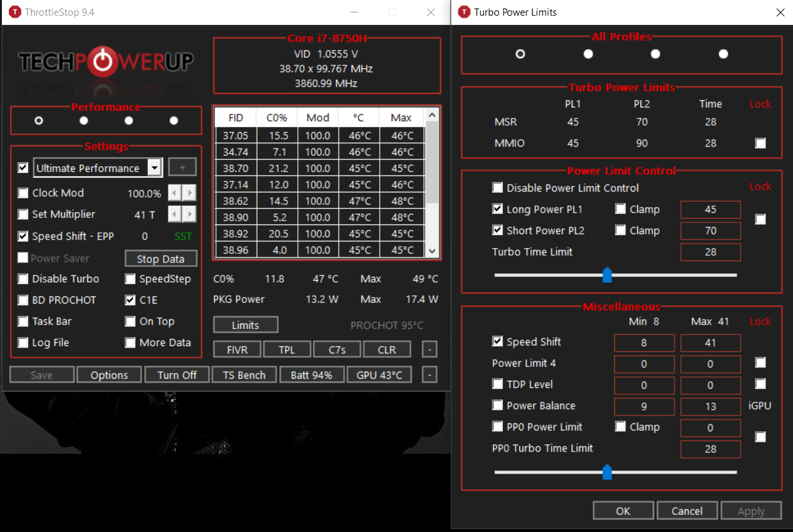
Task: Select the first All Profiles radio button
Action: [520, 54]
